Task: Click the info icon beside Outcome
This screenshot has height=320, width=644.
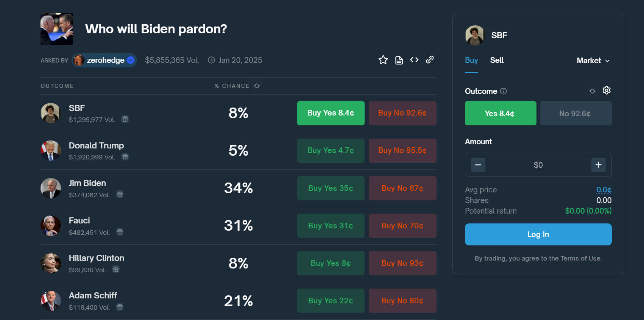Action: pos(504,91)
